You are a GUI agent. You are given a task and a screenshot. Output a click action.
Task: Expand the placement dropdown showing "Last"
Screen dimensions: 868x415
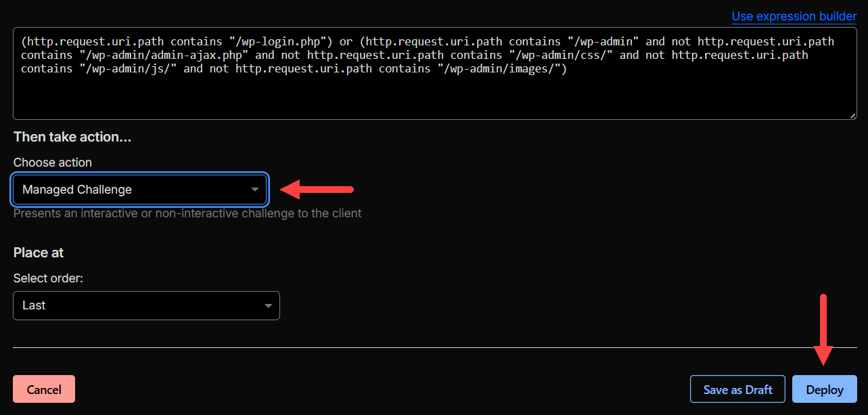coord(146,305)
